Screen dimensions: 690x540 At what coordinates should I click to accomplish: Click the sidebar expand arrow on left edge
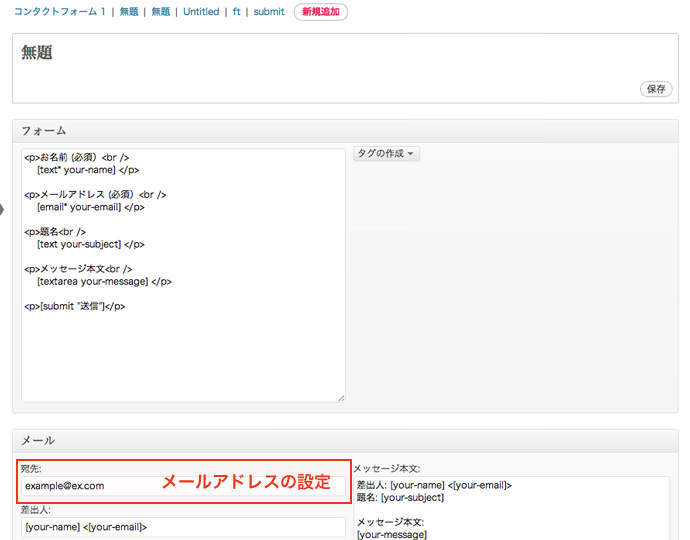pos(3,209)
